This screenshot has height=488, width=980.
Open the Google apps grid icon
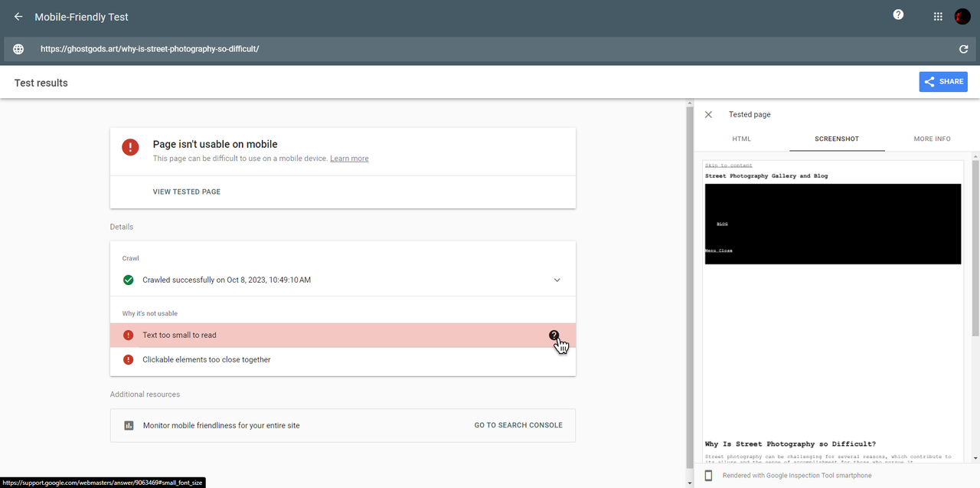click(938, 17)
